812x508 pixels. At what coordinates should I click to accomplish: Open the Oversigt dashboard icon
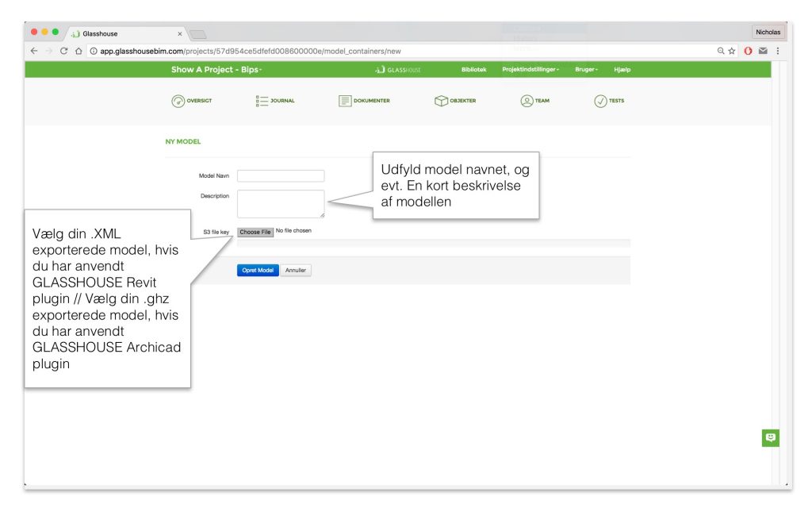178,101
